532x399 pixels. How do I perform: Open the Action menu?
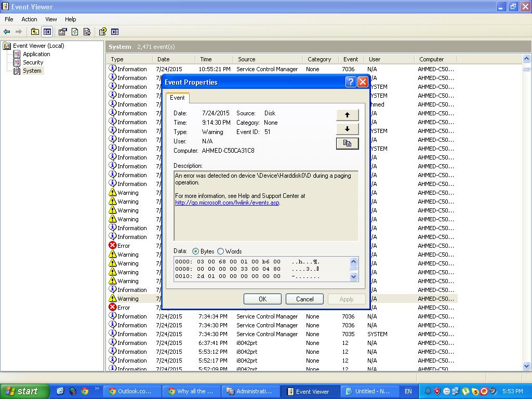[29, 19]
